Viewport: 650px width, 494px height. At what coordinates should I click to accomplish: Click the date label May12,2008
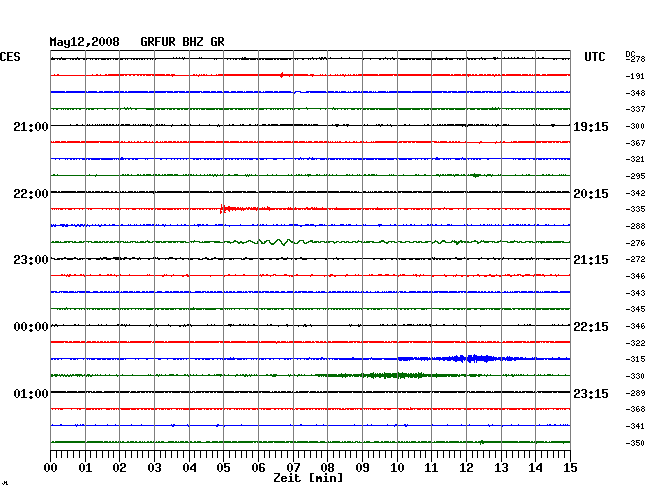[85, 42]
